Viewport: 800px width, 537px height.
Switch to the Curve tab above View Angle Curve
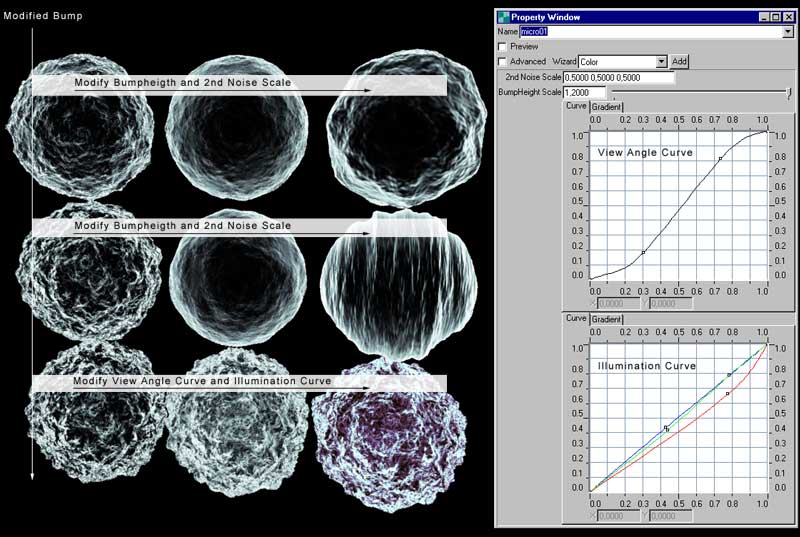tap(576, 106)
